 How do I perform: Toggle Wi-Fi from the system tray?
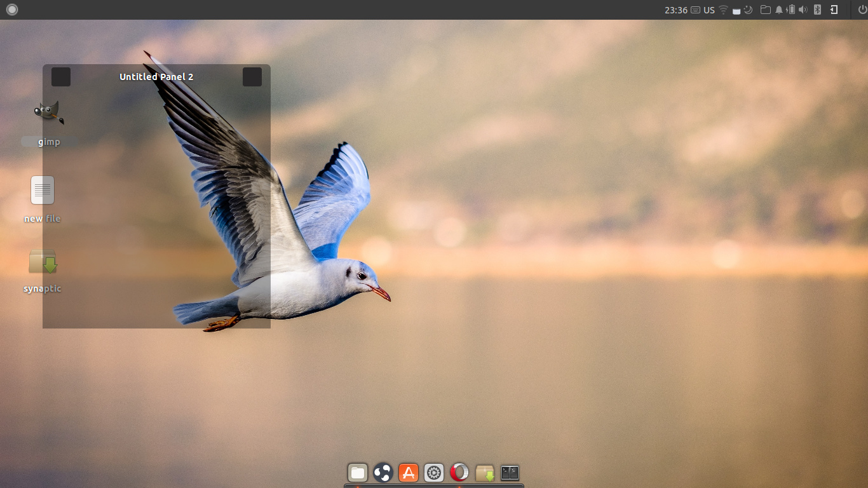(x=724, y=10)
